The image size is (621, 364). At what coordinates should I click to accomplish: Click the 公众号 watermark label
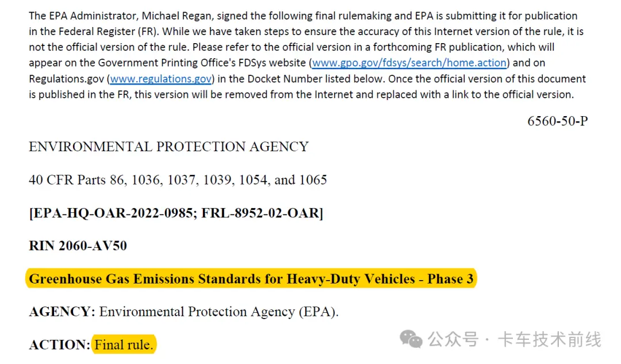click(453, 339)
